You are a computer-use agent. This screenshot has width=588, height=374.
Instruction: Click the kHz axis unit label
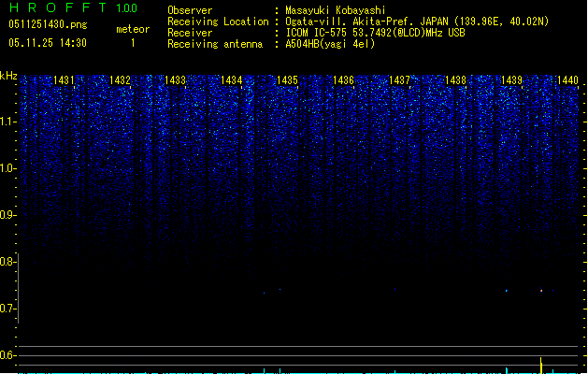click(8, 76)
